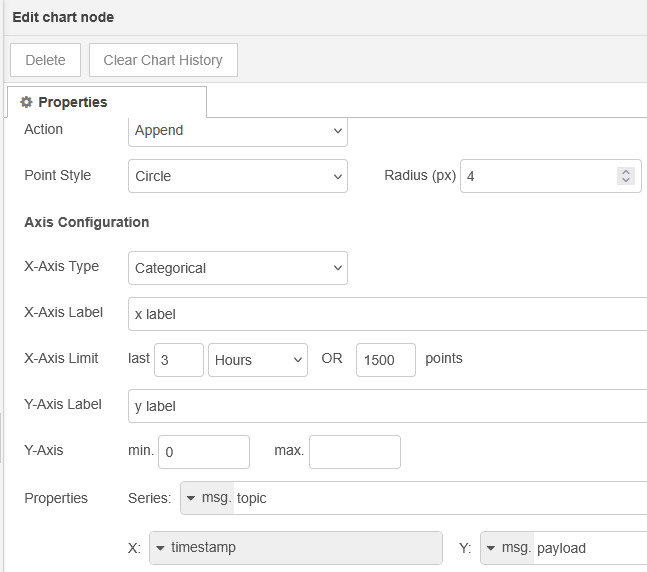647x572 pixels.
Task: Expand the Action dropdown
Action: [238, 130]
